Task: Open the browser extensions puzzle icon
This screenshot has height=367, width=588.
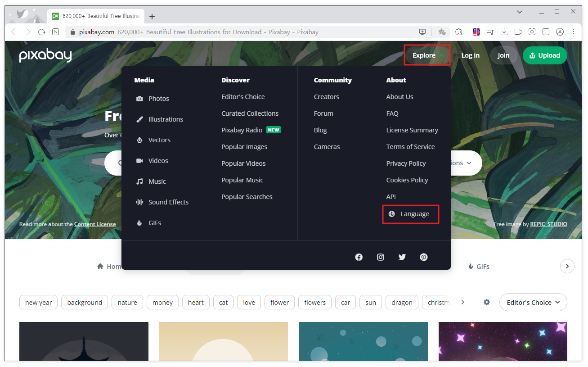Action: [x=458, y=32]
